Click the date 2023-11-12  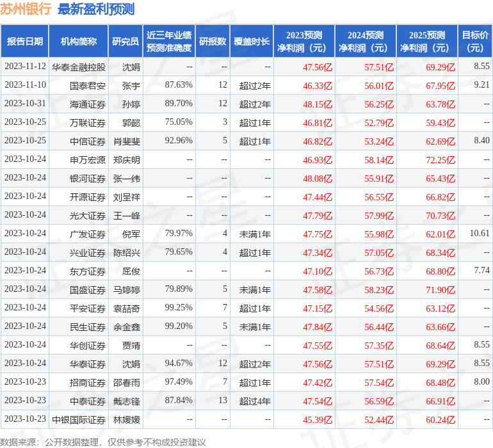pos(25,67)
